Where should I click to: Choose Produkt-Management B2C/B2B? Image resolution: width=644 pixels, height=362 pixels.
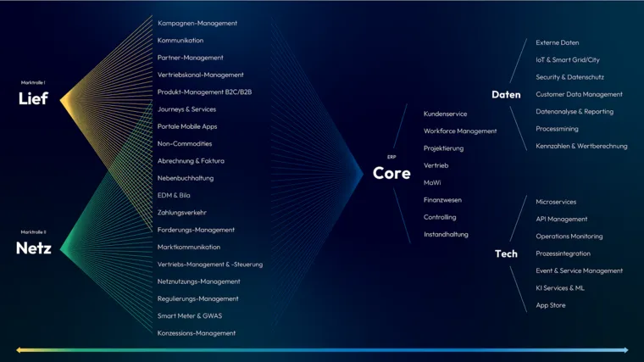click(204, 92)
